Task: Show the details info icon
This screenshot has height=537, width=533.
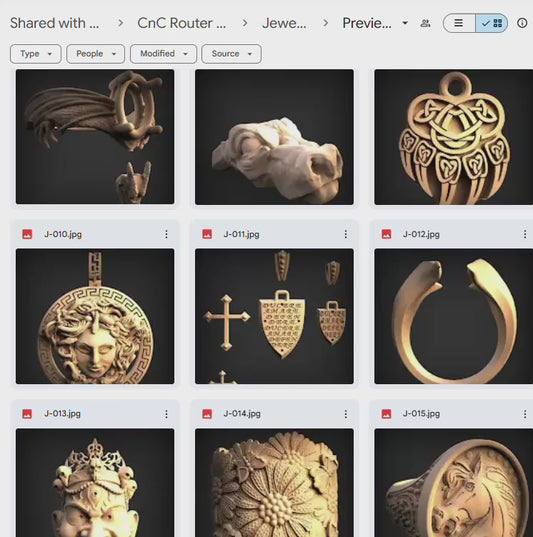Action: click(x=522, y=23)
